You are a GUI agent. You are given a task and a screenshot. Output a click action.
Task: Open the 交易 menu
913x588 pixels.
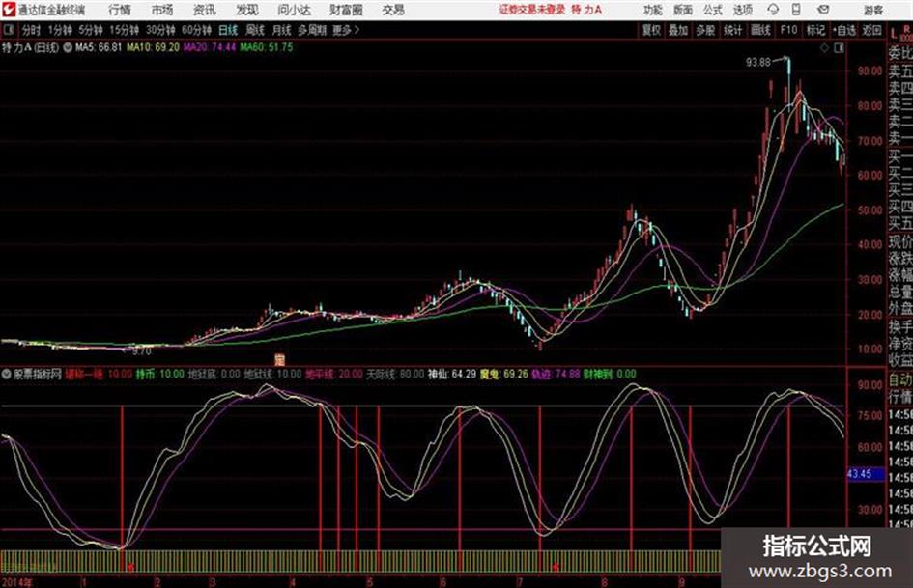(x=393, y=10)
